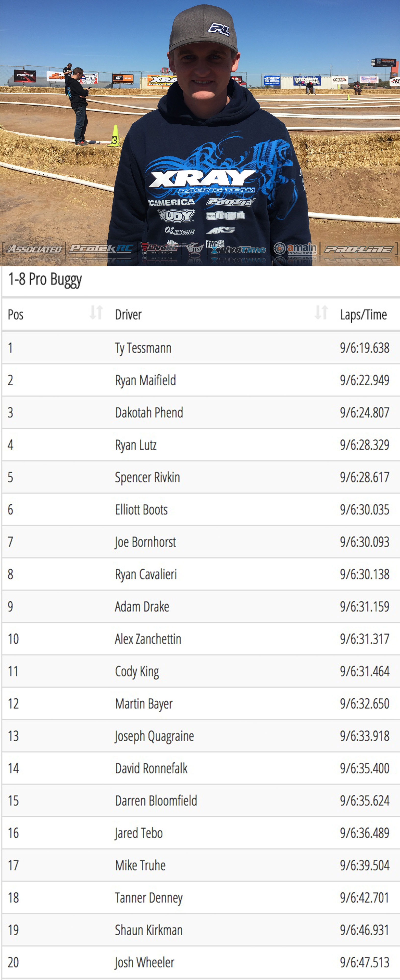The height and width of the screenshot is (980, 400).
Task: Click the 1-8 Pro Buggy heading
Action: click(x=45, y=280)
